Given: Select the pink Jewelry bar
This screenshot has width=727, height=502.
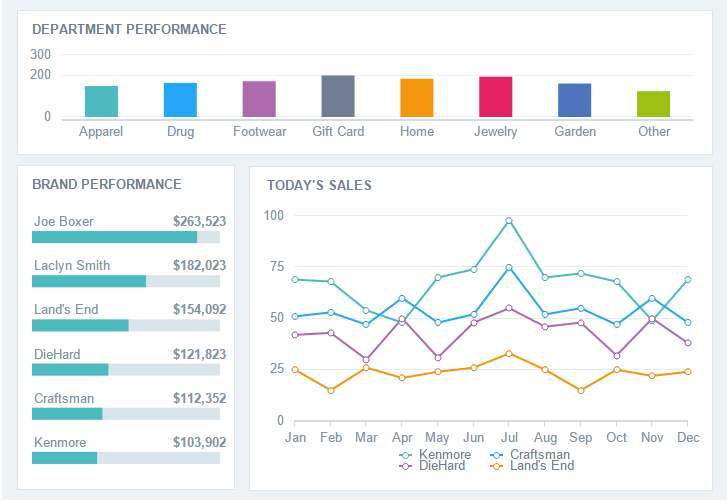Looking at the screenshot, I should (495, 97).
